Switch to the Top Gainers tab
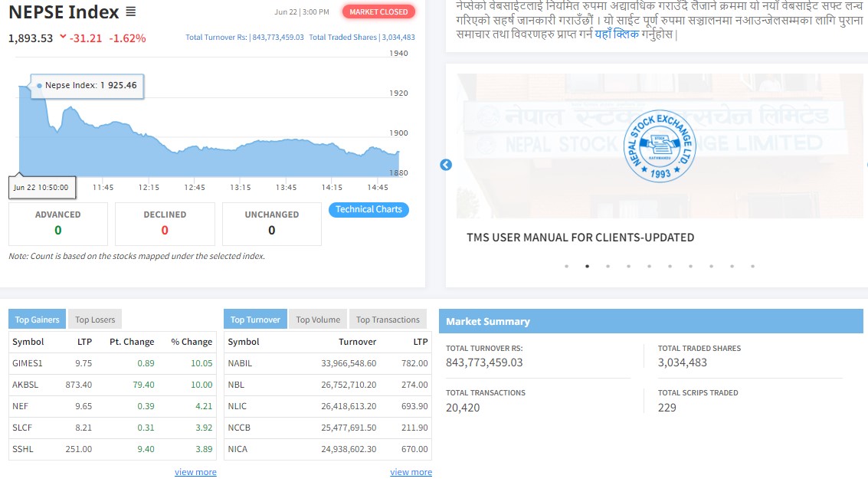The height and width of the screenshot is (482, 868). point(37,320)
